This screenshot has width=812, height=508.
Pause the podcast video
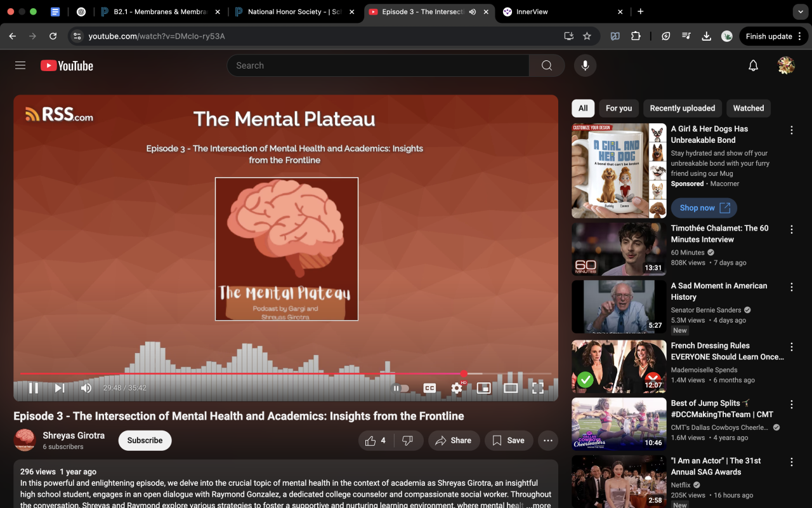coord(34,388)
